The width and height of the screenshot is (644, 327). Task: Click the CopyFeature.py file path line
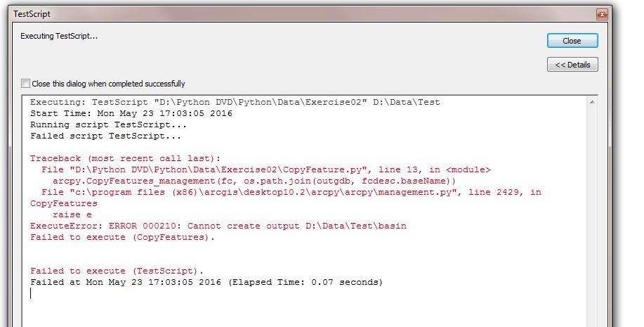click(266, 169)
